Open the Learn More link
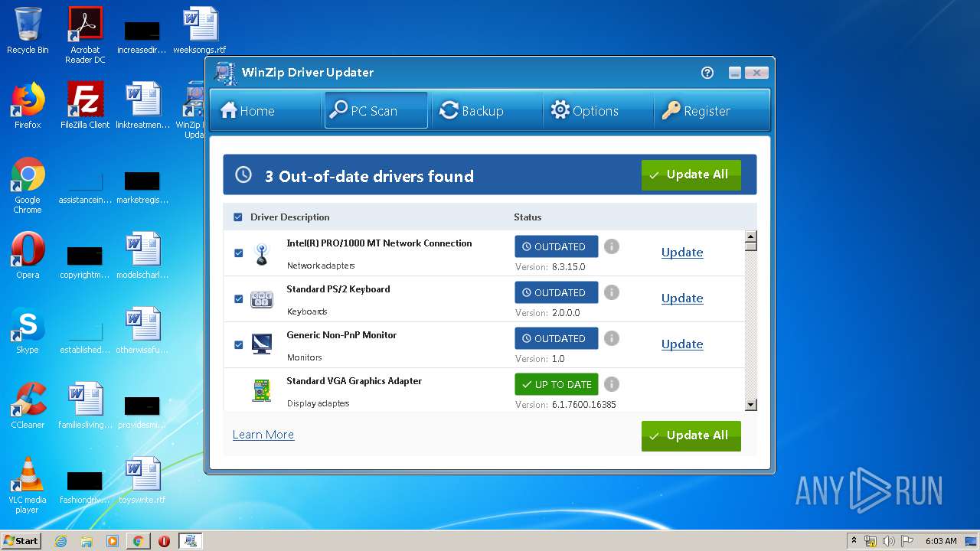Screen dimensions: 980x551 pyautogui.click(x=263, y=435)
